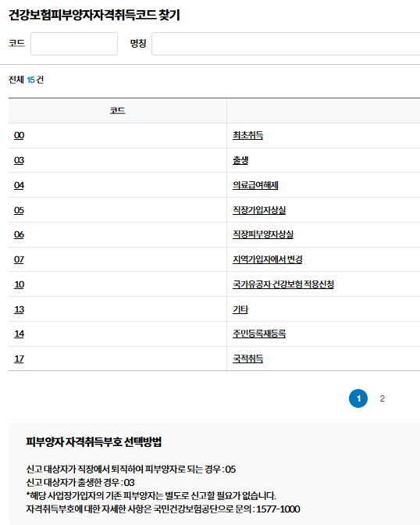Select code 06 link
The height and width of the screenshot is (525, 420).
tap(19, 234)
